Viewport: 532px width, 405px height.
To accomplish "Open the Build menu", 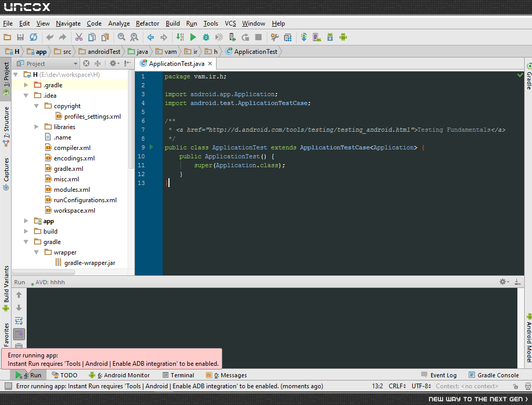I will (x=173, y=24).
